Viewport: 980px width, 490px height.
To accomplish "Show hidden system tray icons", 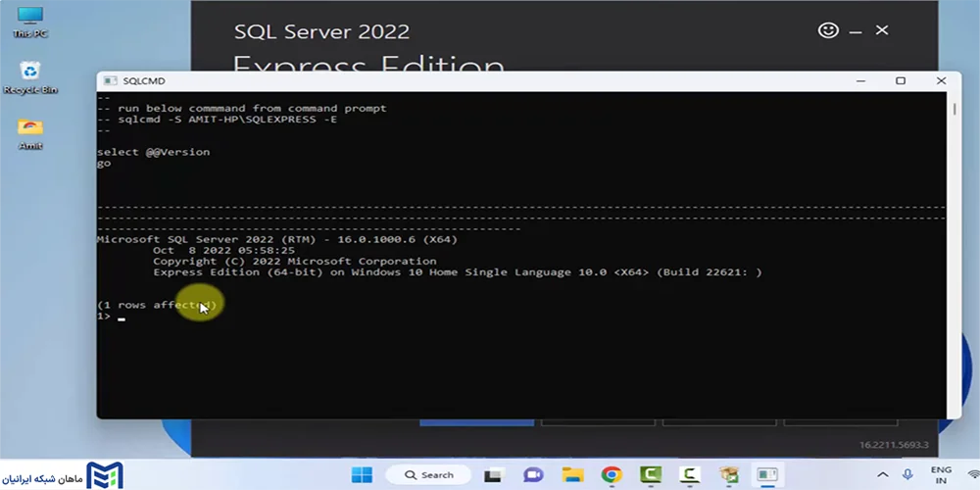I will (883, 475).
